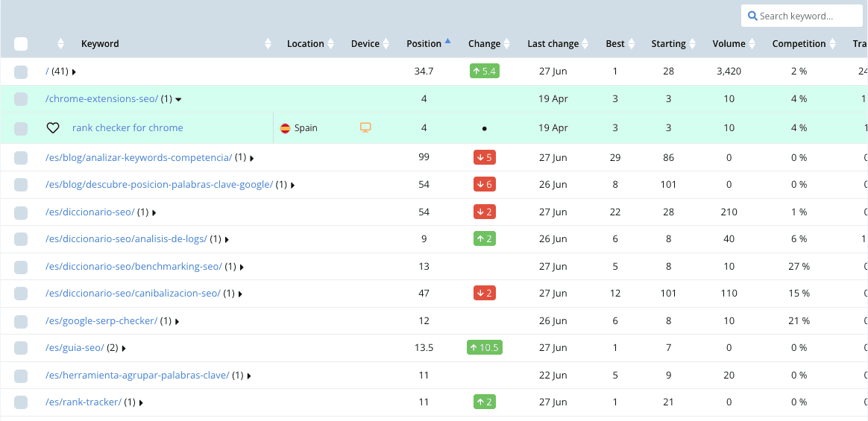Select checkbox for /es/rank-tracker/ row
The height and width of the screenshot is (421, 868).
point(20,402)
